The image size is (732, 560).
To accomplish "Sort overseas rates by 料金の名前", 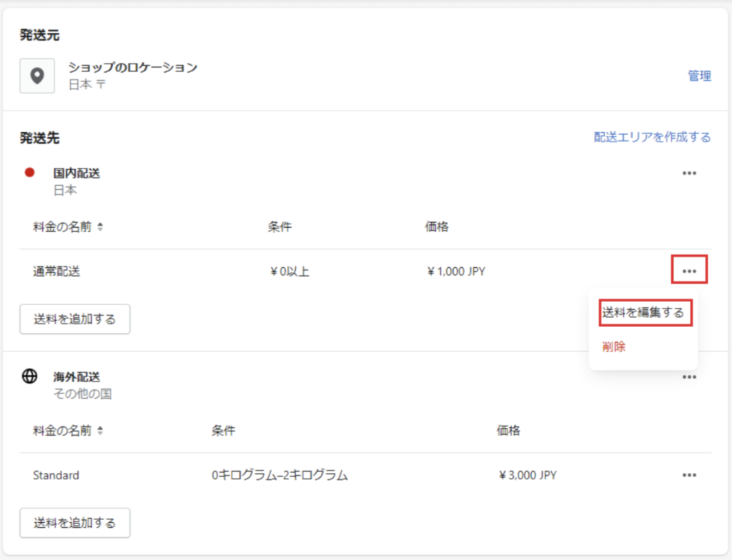I will pyautogui.click(x=68, y=431).
